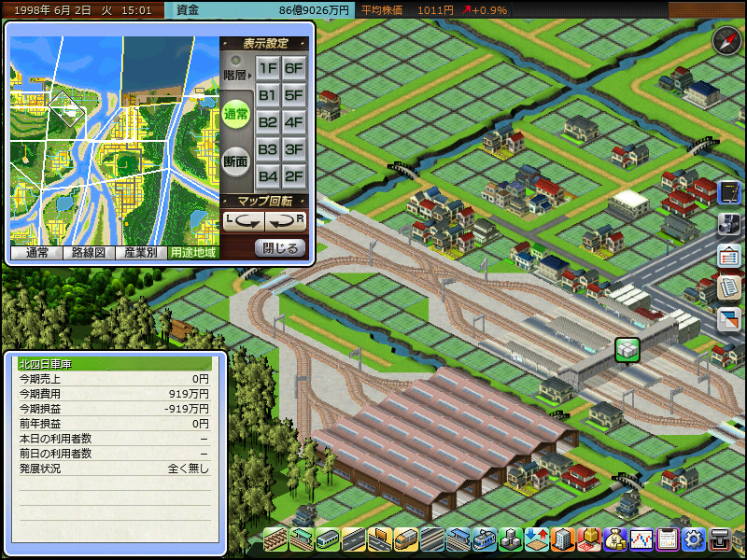Select the tram streetcar icon
747x560 pixels.
pyautogui.click(x=485, y=540)
